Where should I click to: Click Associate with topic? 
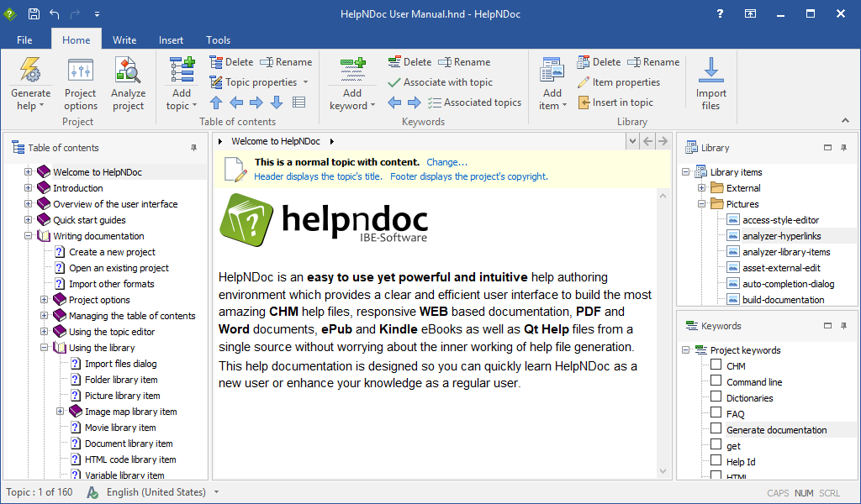click(x=440, y=82)
